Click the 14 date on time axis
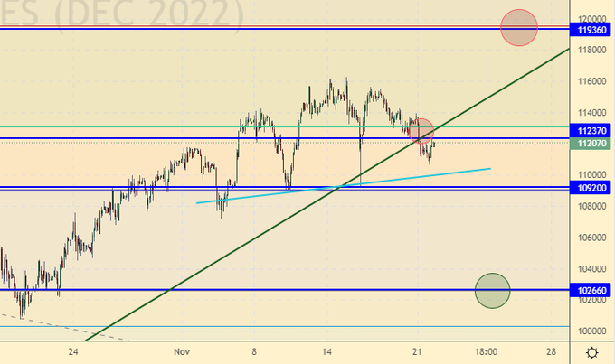This screenshot has width=615, height=364. 329,350
